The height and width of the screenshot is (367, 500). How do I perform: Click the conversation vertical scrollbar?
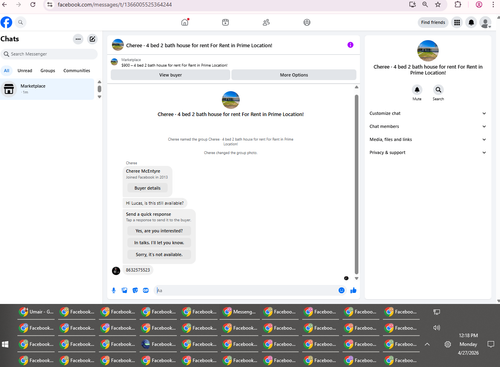coord(356,184)
